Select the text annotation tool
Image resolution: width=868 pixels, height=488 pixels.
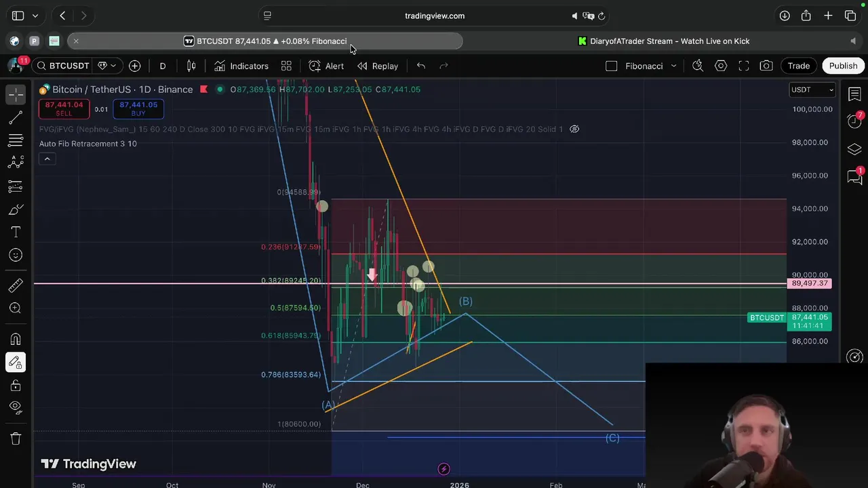pyautogui.click(x=16, y=232)
